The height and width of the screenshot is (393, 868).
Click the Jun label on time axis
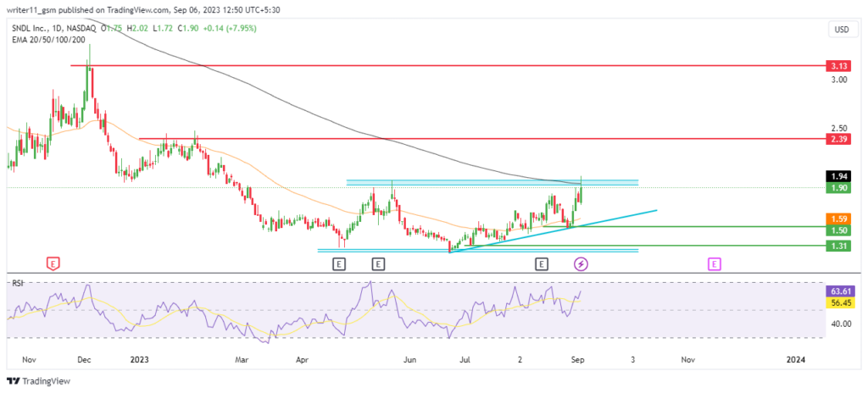(x=409, y=360)
